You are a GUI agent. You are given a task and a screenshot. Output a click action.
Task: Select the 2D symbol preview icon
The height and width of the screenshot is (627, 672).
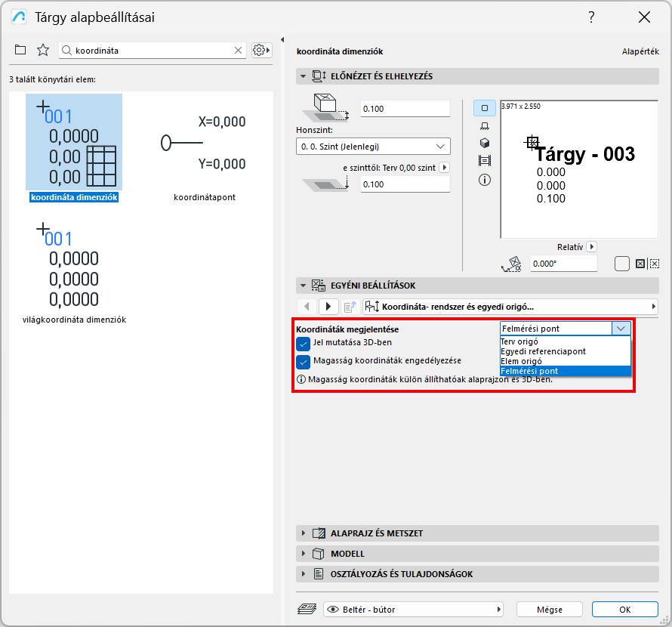(484, 108)
